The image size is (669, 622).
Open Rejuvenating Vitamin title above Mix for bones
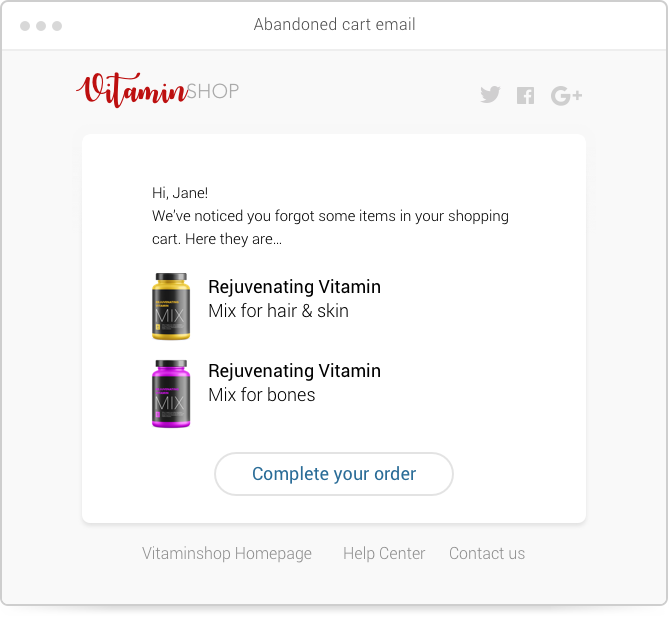[x=294, y=371]
